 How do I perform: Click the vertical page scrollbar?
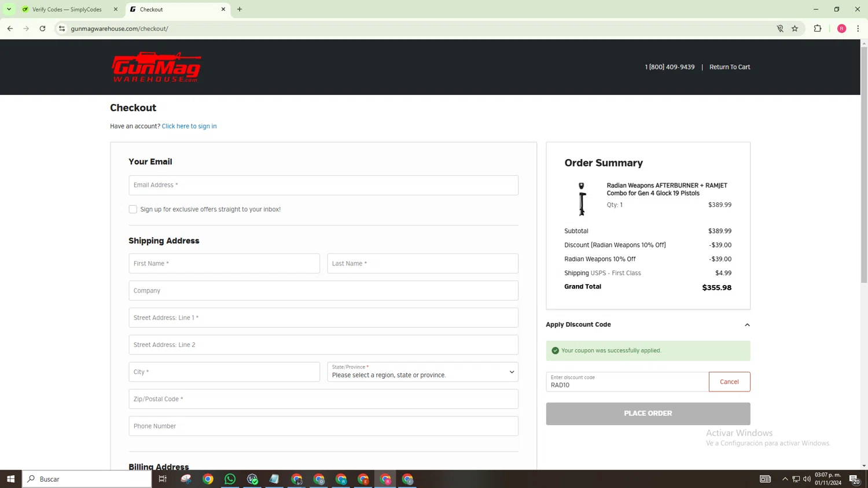(x=864, y=165)
